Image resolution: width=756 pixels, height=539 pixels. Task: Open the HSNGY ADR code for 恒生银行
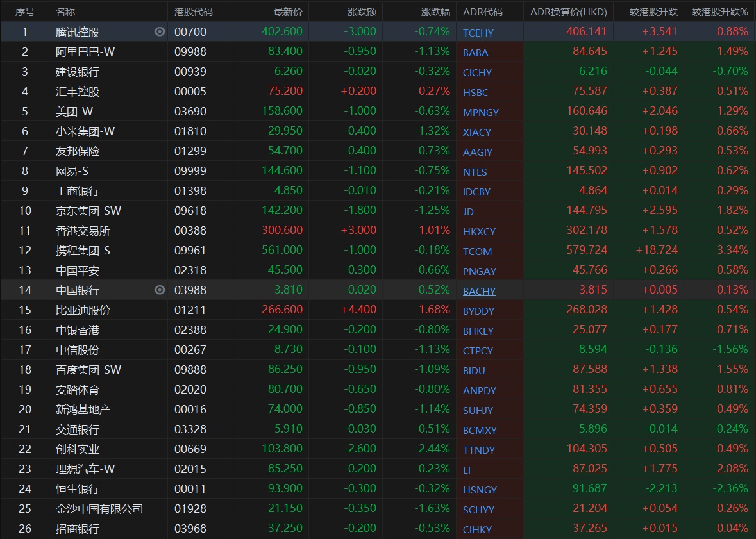(480, 490)
